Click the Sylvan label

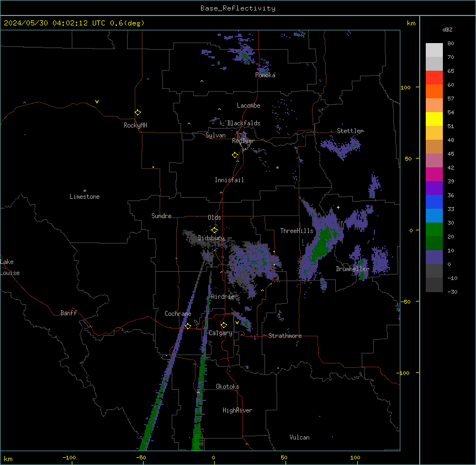click(x=215, y=135)
